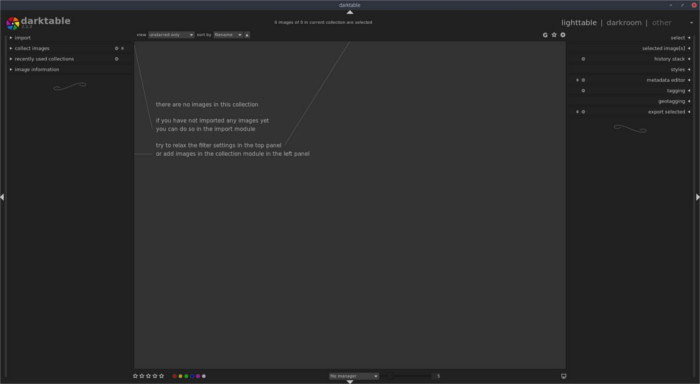Clear color labels with white dot

coord(204,376)
